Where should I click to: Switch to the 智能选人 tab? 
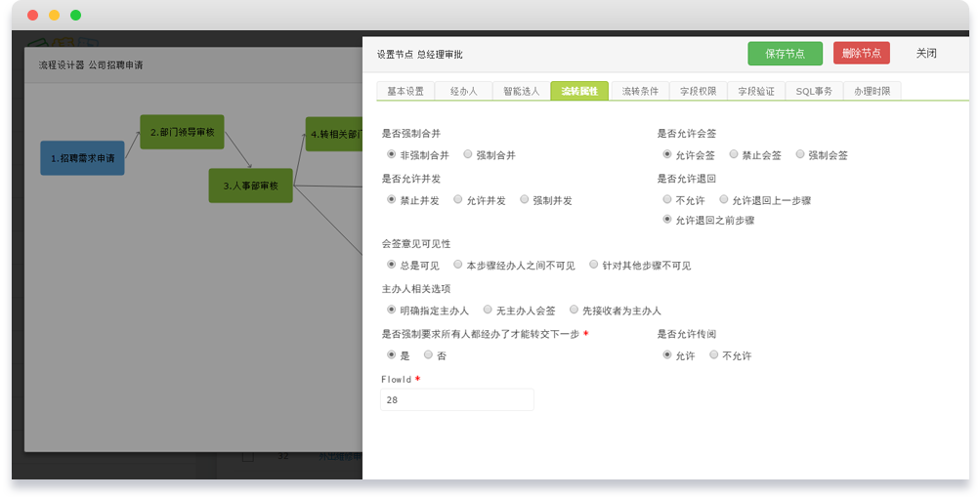pyautogui.click(x=521, y=91)
